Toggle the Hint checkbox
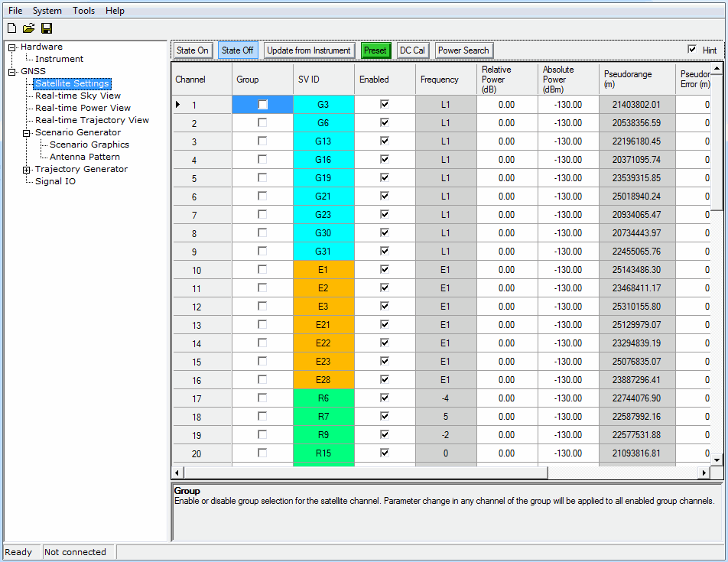728x562 pixels. point(693,50)
